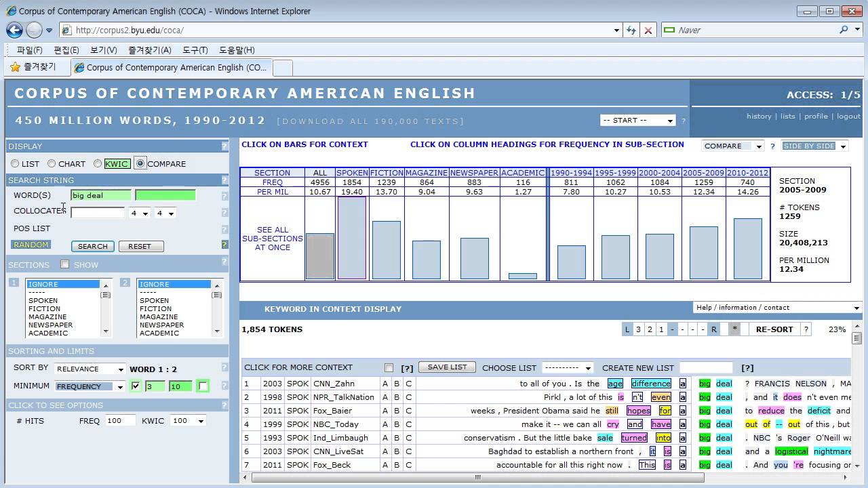This screenshot has height=488, width=868.
Task: Click the CREATE NEW LIST text field
Action: tap(706, 367)
